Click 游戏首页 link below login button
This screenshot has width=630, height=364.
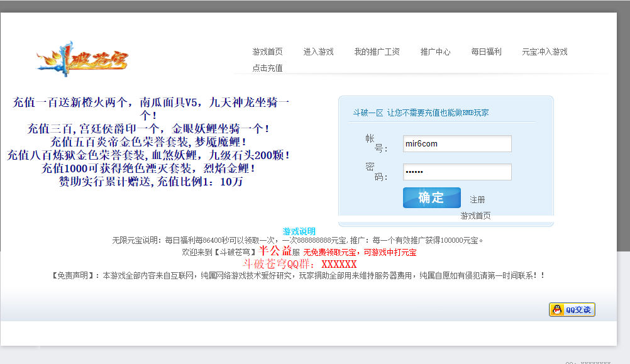click(x=475, y=216)
